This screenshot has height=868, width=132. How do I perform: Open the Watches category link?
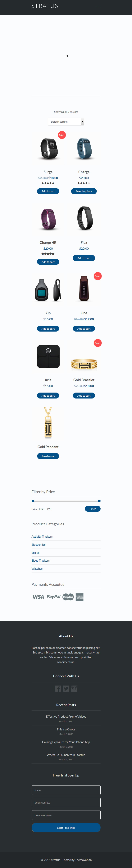point(37,568)
